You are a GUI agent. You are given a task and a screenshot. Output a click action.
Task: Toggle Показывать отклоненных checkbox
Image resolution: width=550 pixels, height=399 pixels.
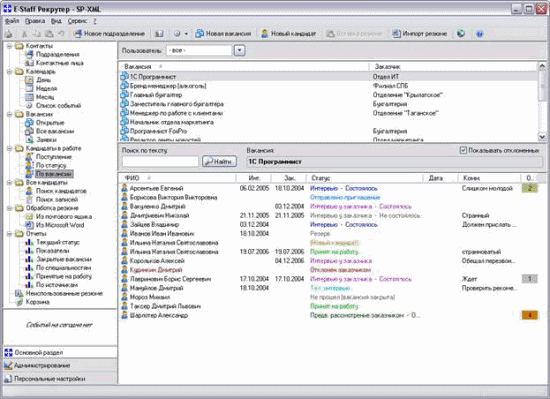463,150
